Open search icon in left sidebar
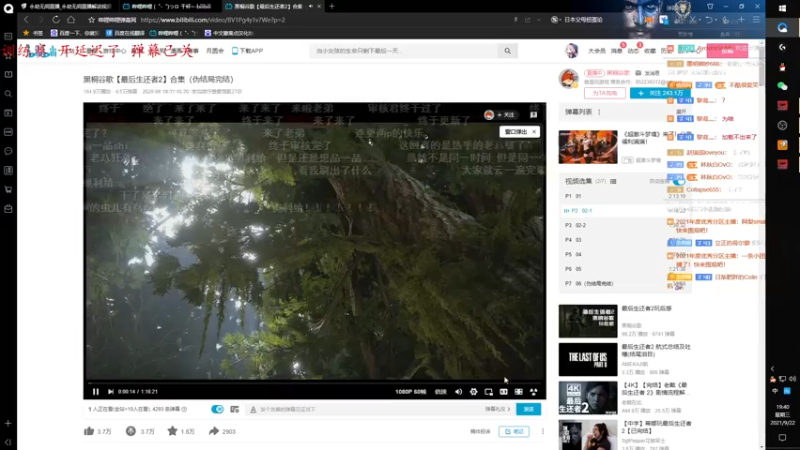Viewport: 800px width, 450px height. pyautogui.click(x=8, y=94)
